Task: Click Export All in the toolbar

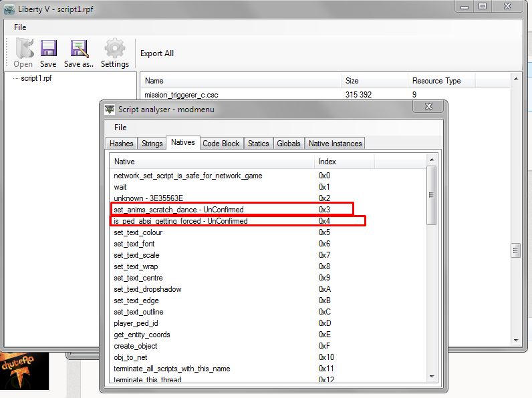Action: coord(157,53)
